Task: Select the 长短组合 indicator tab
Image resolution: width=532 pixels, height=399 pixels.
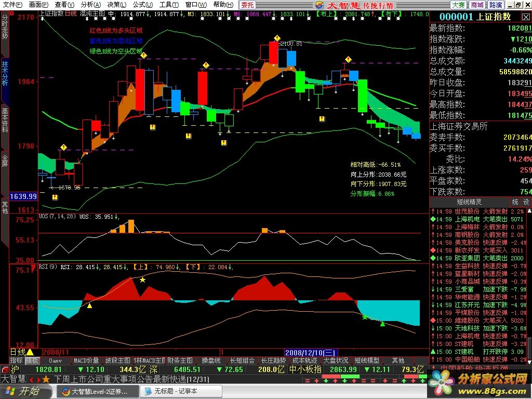Action: click(242, 361)
